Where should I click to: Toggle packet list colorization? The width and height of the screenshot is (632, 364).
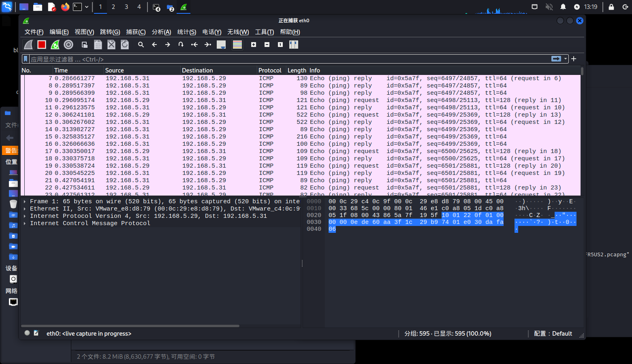(x=237, y=45)
